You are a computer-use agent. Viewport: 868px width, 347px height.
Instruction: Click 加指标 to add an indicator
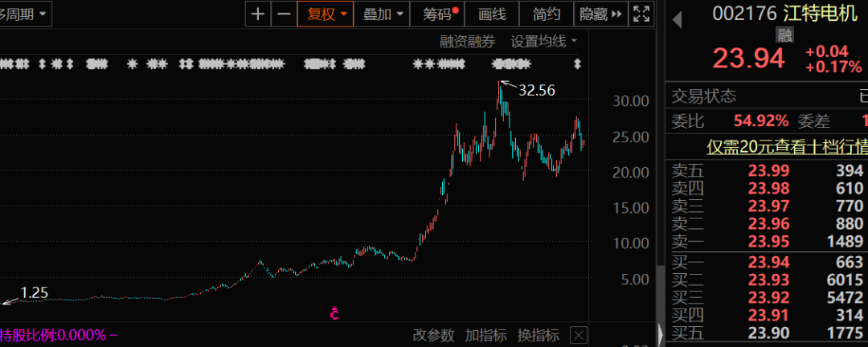click(x=486, y=335)
